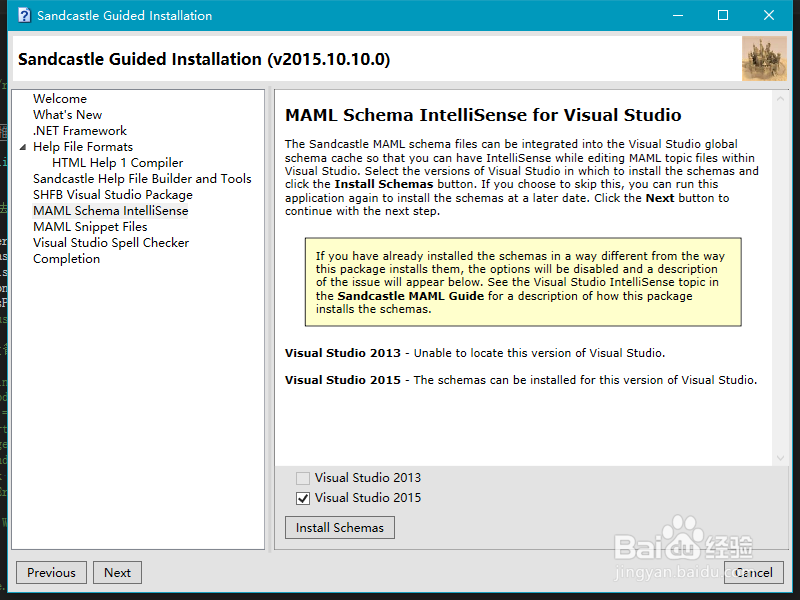This screenshot has width=800, height=600.
Task: Click the scrollbar down arrow in content pane
Action: (x=780, y=458)
